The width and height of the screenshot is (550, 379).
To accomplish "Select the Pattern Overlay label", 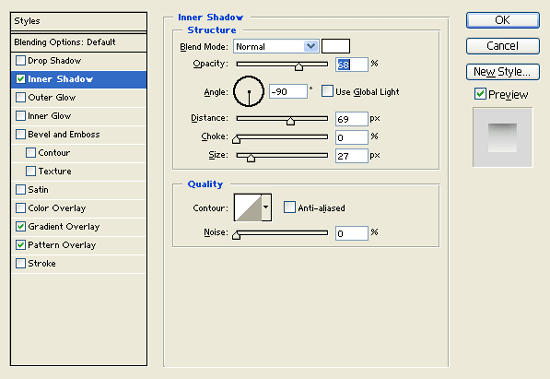I will [62, 245].
